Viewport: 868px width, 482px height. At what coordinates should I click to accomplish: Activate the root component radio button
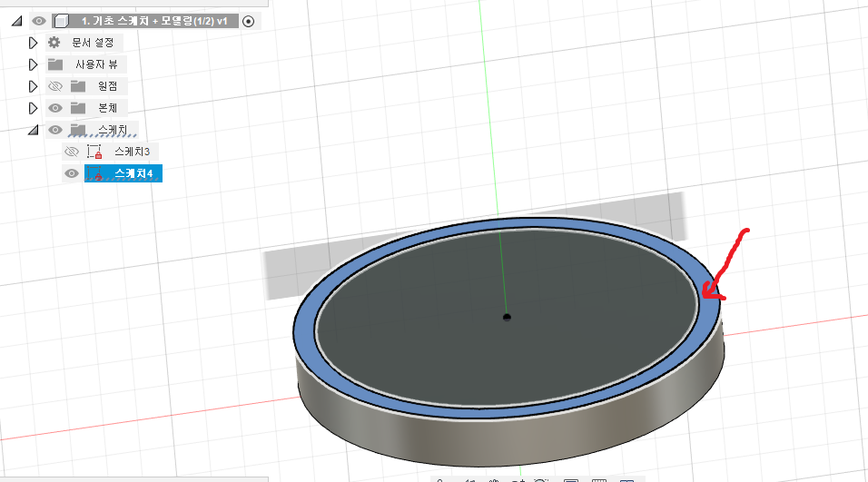coord(249,22)
